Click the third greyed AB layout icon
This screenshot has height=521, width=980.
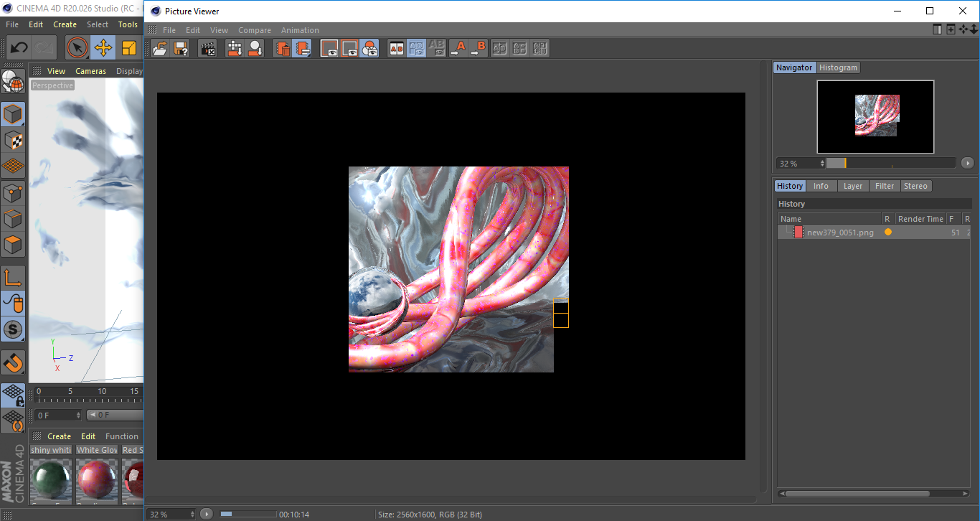(540, 49)
